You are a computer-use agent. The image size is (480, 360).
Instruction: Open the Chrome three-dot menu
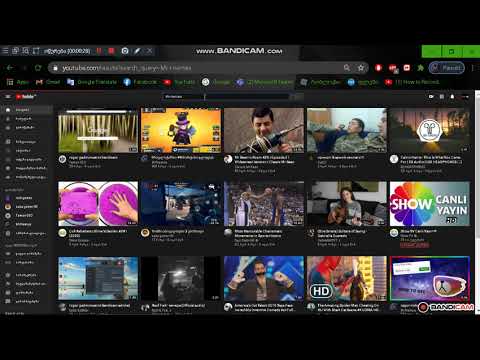point(473,68)
